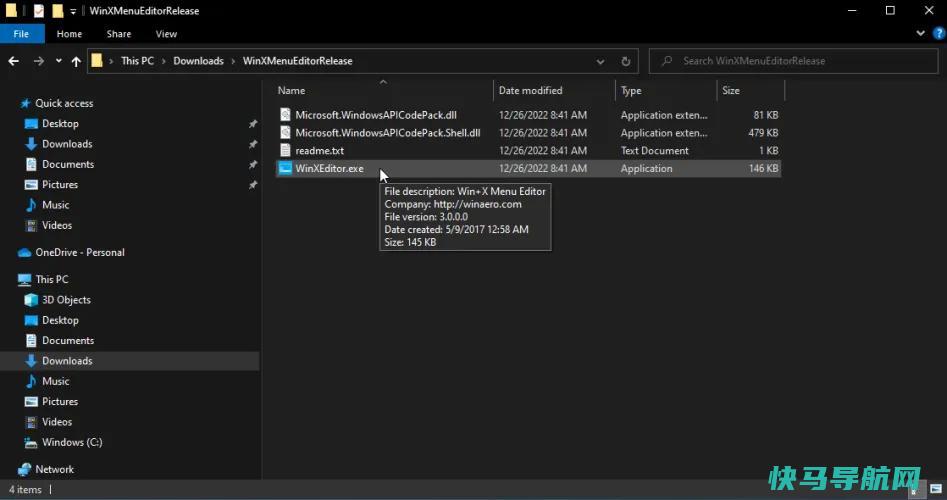The image size is (947, 500).
Task: Click the Text Document type cell
Action: (x=655, y=150)
